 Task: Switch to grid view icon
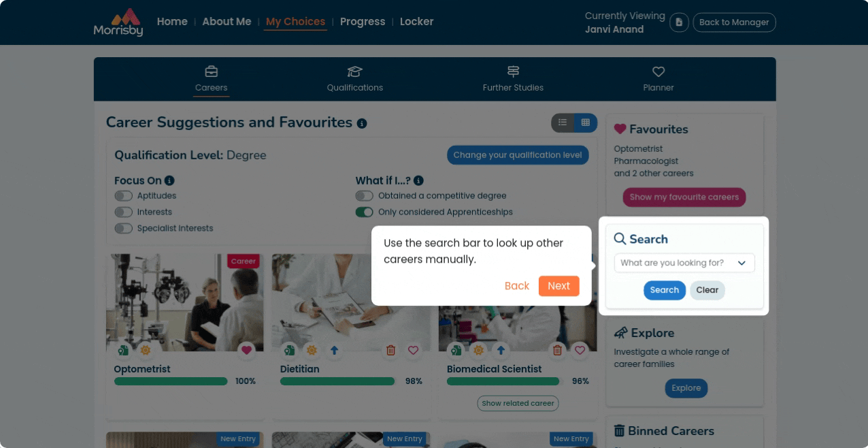[x=586, y=123]
